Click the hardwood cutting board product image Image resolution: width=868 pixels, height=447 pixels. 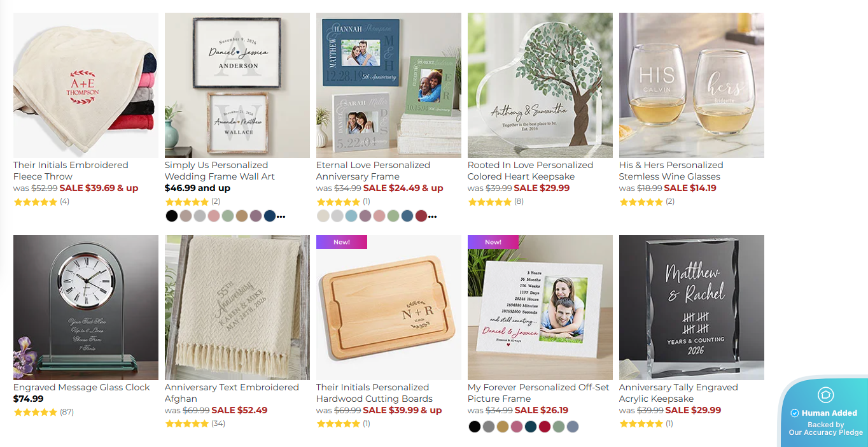389,308
